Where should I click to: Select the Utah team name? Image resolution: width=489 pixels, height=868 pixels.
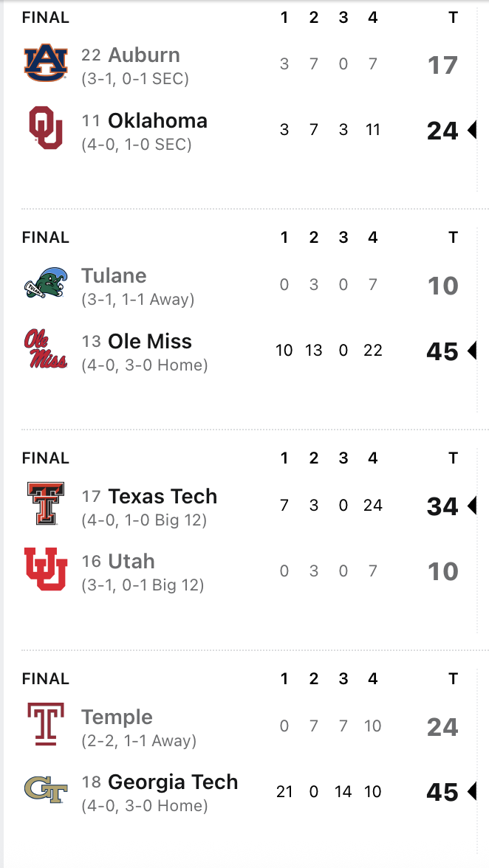131,561
